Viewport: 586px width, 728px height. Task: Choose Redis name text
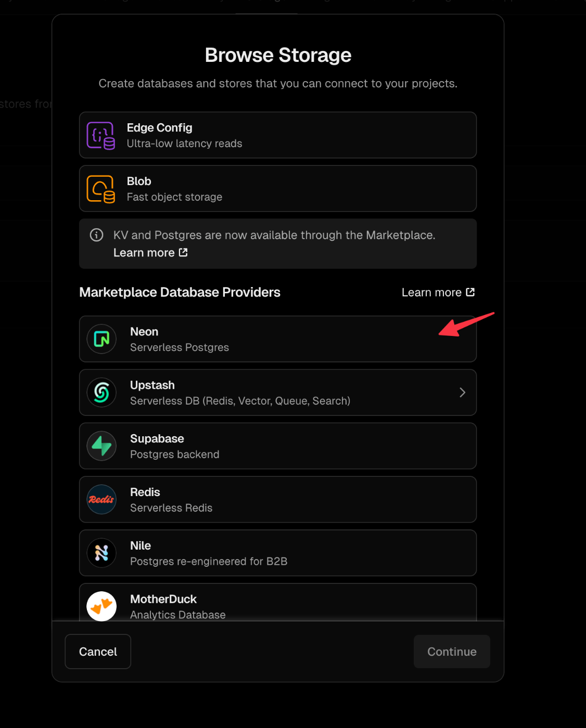tap(145, 492)
